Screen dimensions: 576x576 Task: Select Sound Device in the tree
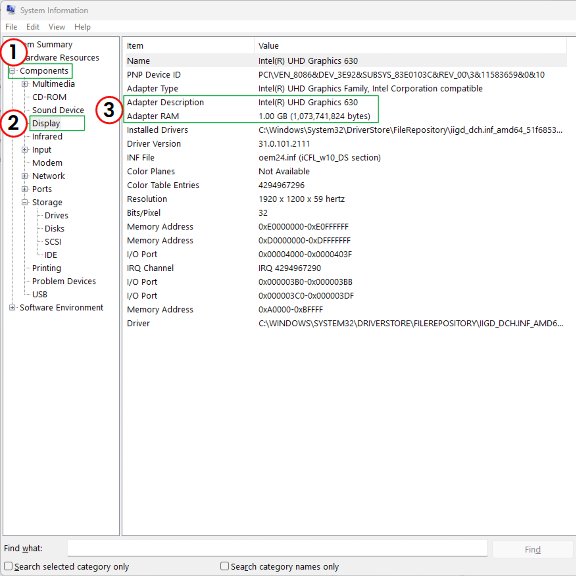[58, 110]
